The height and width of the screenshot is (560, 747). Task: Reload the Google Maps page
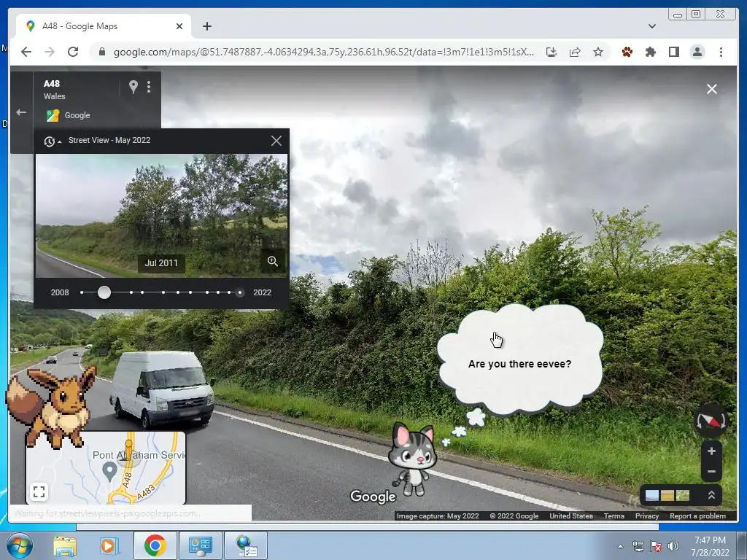(73, 52)
